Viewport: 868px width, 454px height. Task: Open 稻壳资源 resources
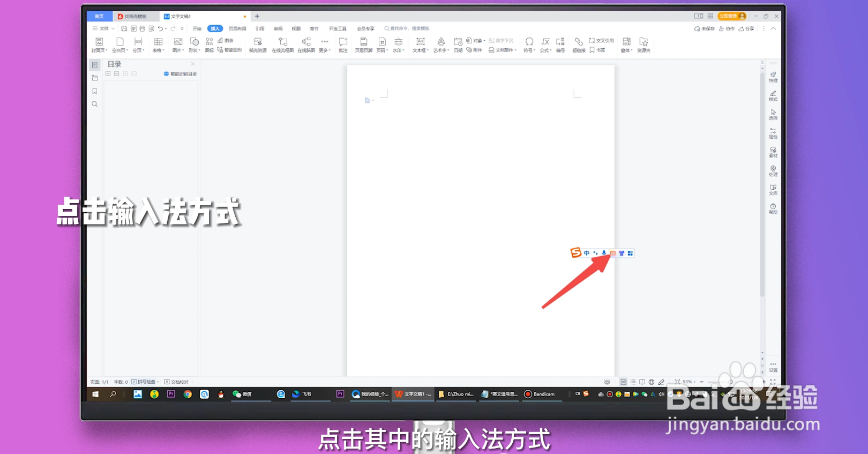pos(258,45)
